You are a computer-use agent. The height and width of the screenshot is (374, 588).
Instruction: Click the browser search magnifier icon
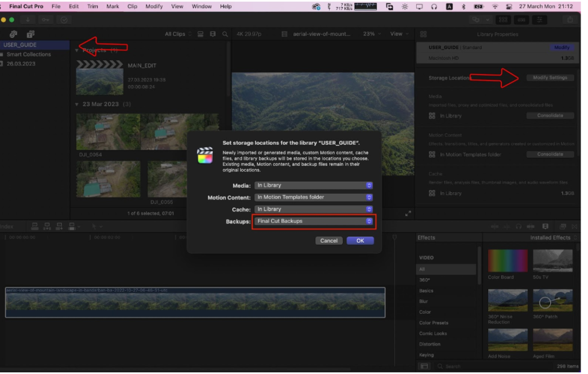225,34
